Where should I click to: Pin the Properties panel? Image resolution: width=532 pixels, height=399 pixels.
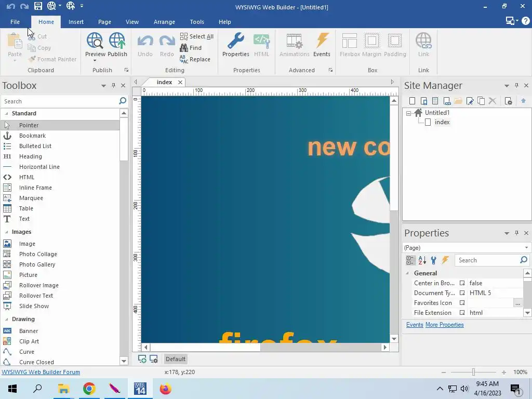[516, 233]
